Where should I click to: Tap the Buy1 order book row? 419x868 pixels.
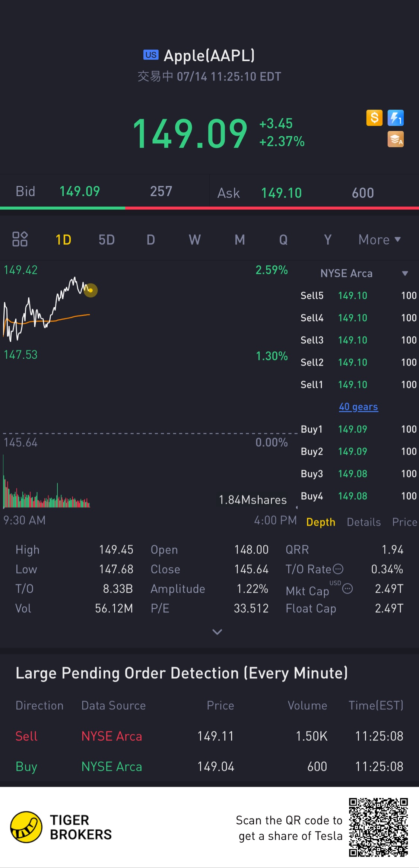(x=358, y=429)
